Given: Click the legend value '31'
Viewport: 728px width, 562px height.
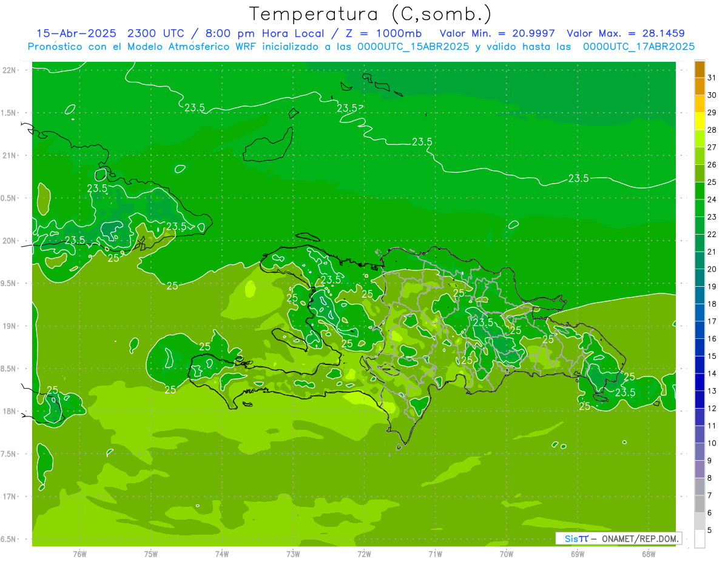Looking at the screenshot, I should coord(712,78).
